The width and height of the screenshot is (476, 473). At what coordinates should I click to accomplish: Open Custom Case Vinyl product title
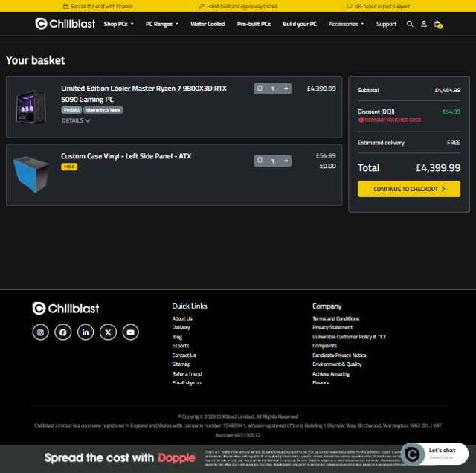point(126,156)
